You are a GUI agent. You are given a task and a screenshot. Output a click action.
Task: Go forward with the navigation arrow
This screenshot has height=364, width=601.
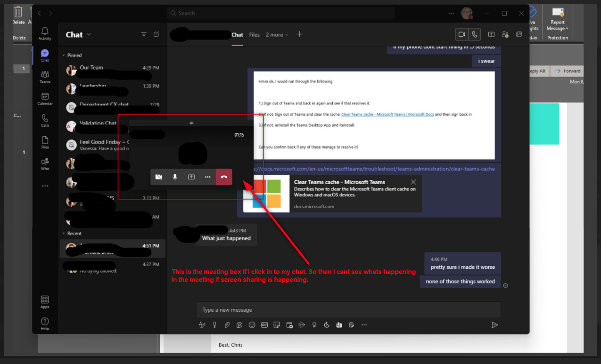point(50,13)
